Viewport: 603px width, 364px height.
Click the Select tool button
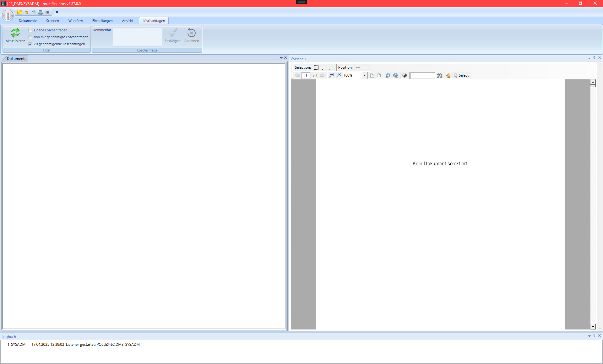pos(461,75)
